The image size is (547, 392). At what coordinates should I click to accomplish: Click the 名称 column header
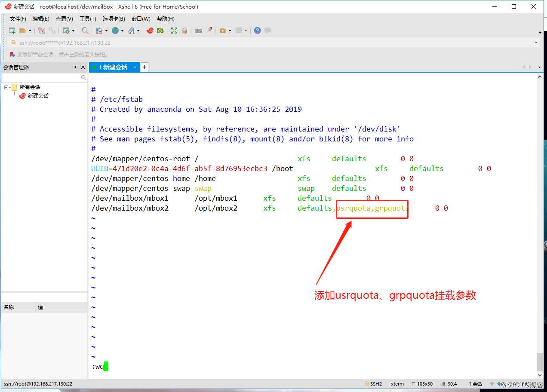click(x=18, y=307)
